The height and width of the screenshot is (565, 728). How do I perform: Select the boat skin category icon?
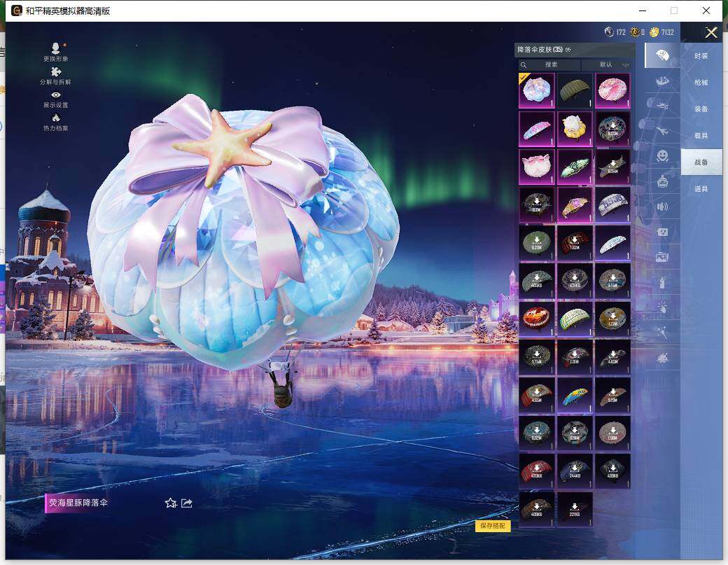662,81
